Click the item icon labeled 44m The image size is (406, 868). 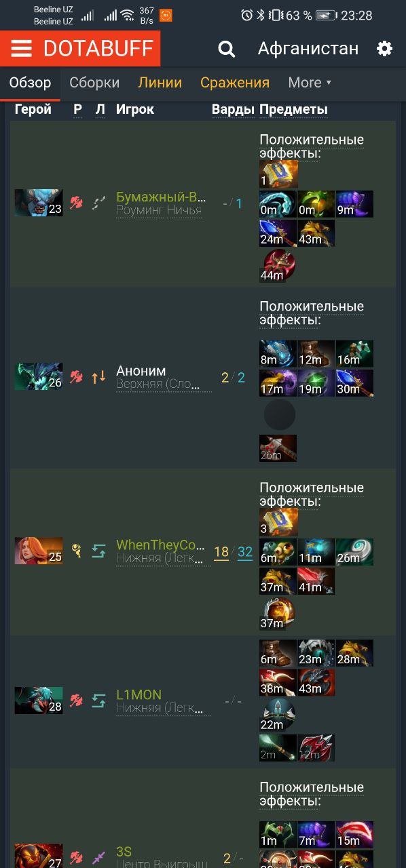pyautogui.click(x=278, y=265)
